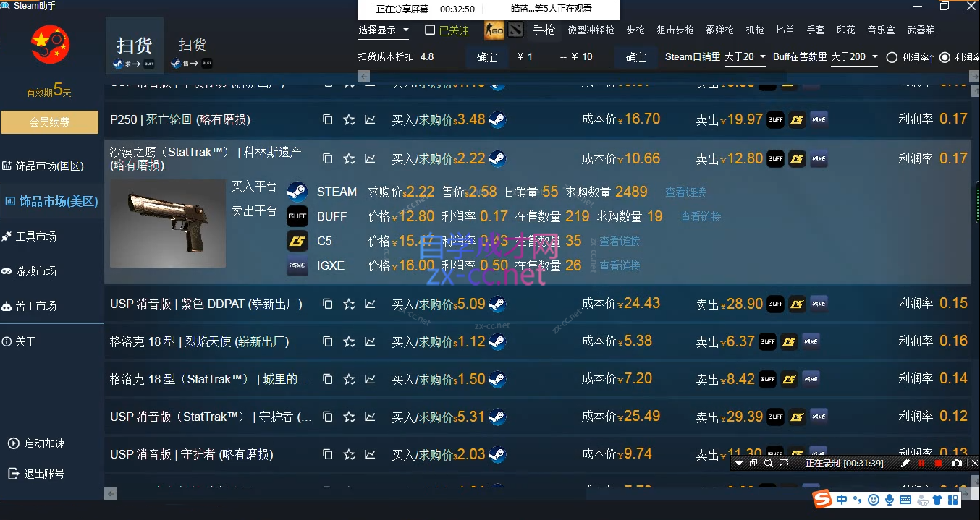Expand recorder toolbar dropdown triangle
The image size is (980, 520).
click(x=739, y=463)
